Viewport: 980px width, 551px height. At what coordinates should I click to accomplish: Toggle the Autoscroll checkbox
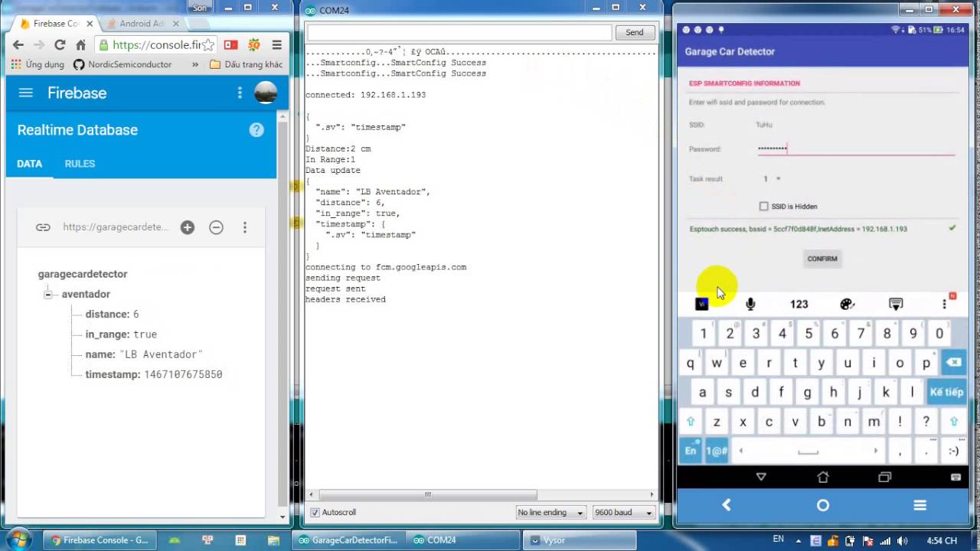[x=315, y=512]
